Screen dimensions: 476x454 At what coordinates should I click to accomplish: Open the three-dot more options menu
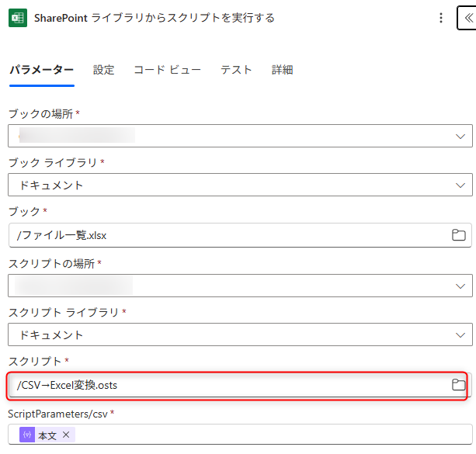[x=441, y=18]
